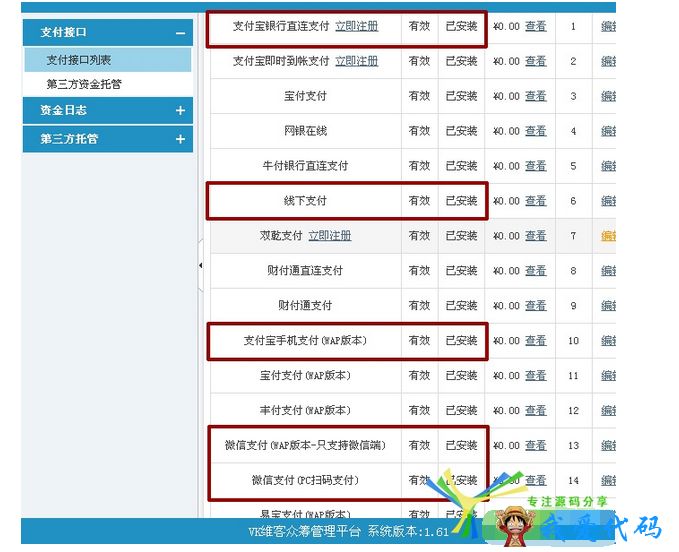Screen dimensions: 679x552
Task: Select the 丰付支付 (WAP版本) name cell
Action: tap(306, 410)
